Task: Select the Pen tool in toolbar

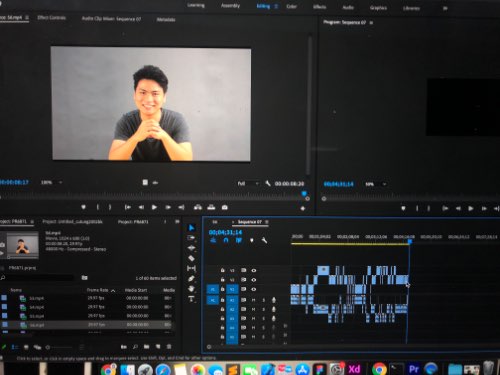Action: 191,279
